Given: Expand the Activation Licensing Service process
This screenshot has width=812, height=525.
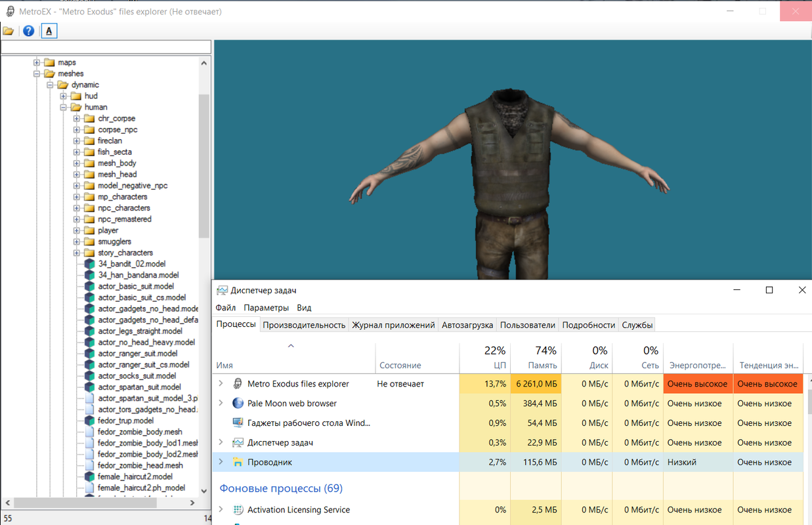Looking at the screenshot, I should tap(221, 509).
